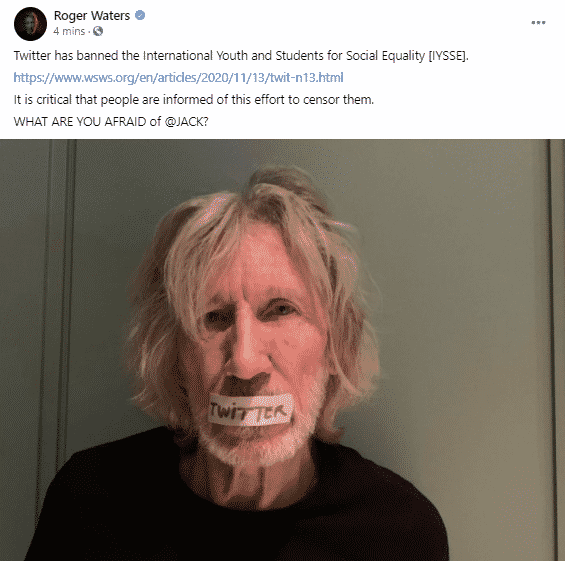Click the 'Twitter has banned' text line
Screen dimensions: 565x561
[241, 56]
